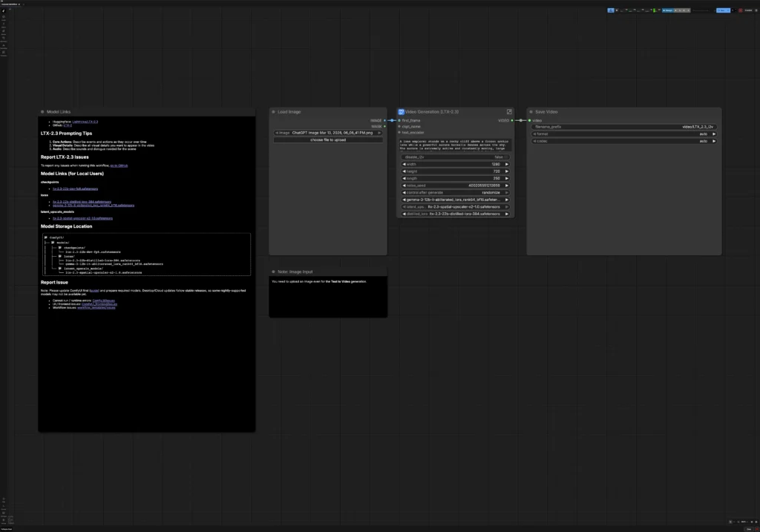Click the Video Generation node's blue header icon
760x532 pixels.
[x=401, y=111]
